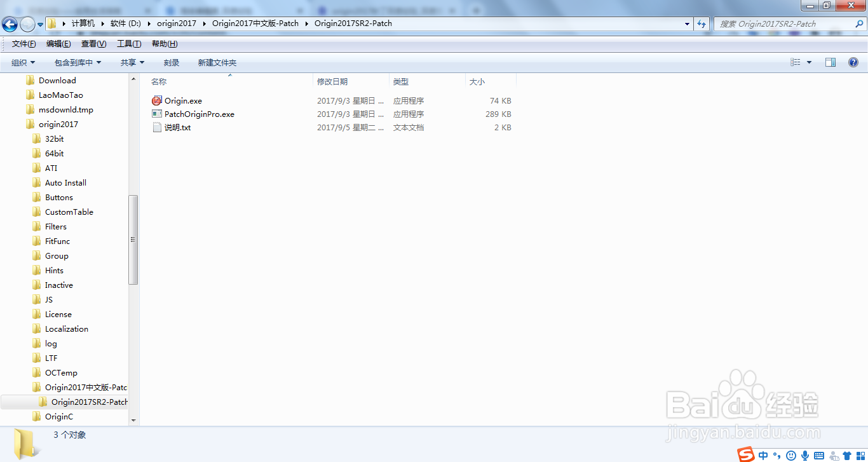Sort by the 大小 column header
868x462 pixels.
491,81
